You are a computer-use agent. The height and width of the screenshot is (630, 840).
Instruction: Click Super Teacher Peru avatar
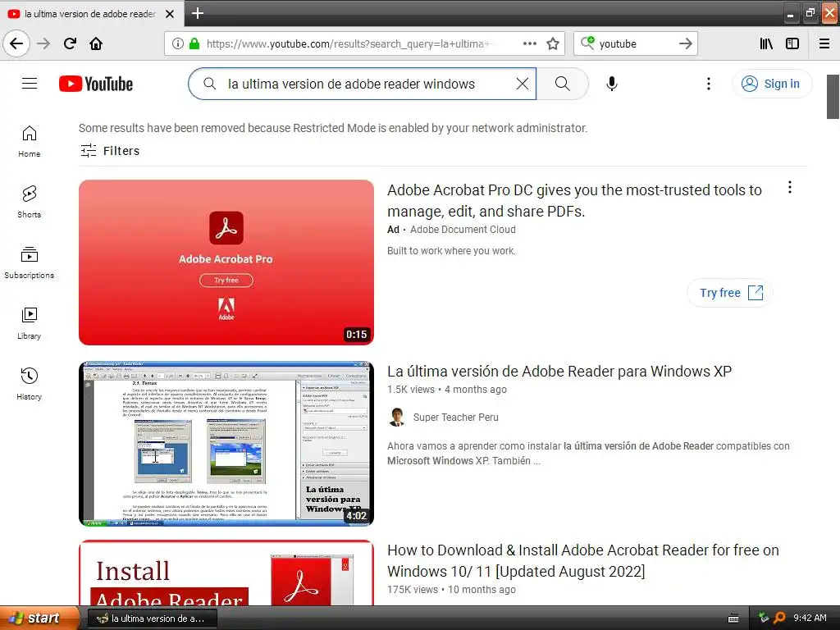(x=396, y=417)
